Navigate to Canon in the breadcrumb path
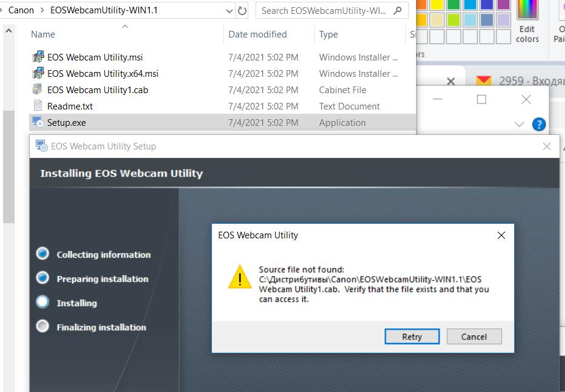Viewport: 565px width, 392px height. [x=20, y=10]
